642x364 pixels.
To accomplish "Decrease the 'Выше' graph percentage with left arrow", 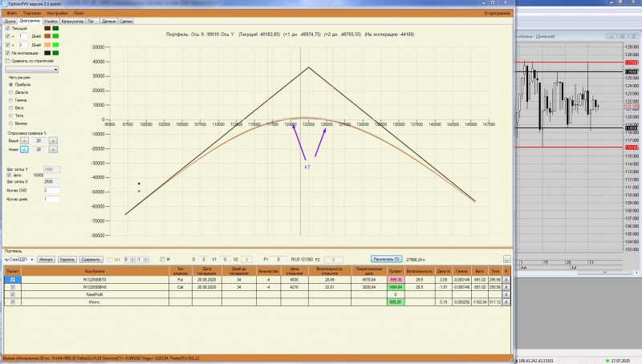I will 24,140.
